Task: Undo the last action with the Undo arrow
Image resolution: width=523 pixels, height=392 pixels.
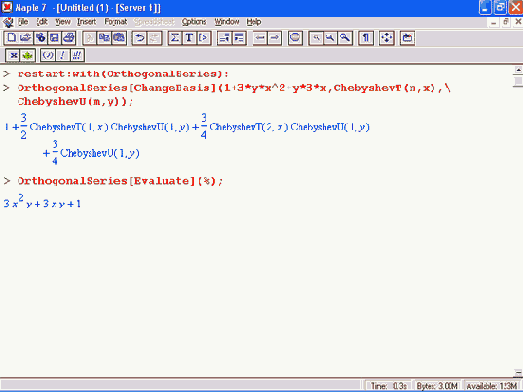Action: 139,38
